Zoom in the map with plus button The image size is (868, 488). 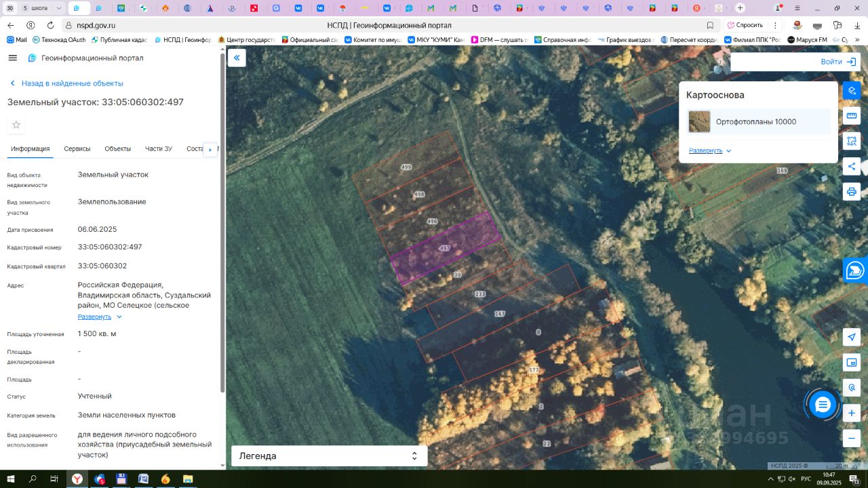(852, 413)
